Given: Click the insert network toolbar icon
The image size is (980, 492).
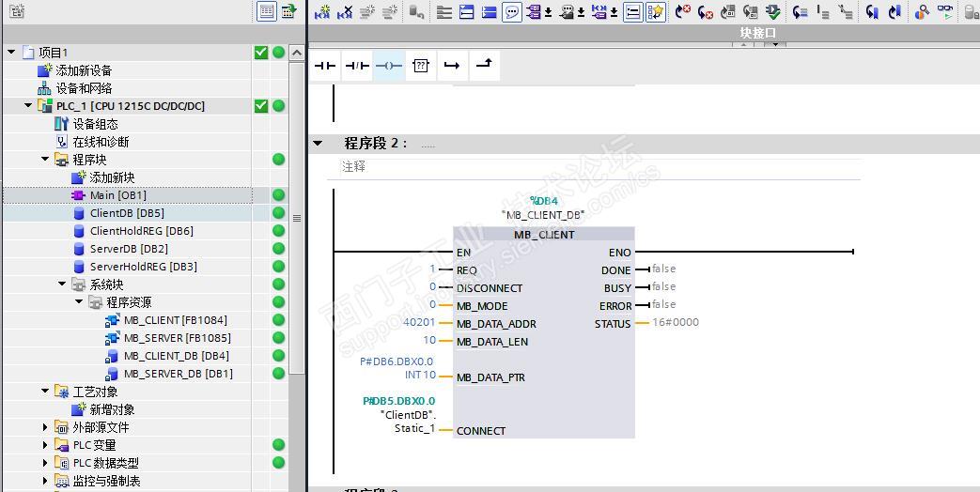Looking at the screenshot, I should [x=322, y=11].
